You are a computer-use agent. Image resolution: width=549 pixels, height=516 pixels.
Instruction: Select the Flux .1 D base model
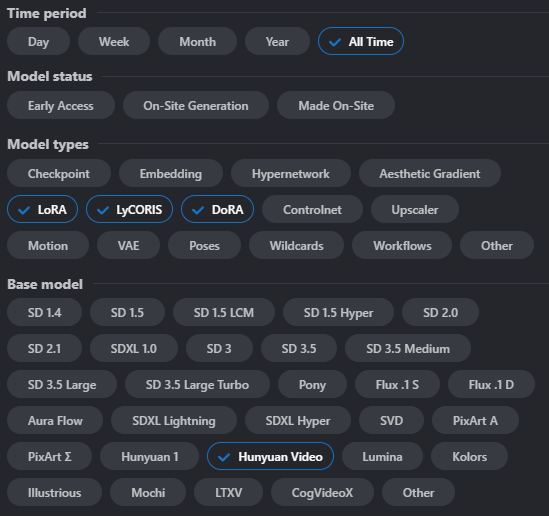(x=491, y=384)
